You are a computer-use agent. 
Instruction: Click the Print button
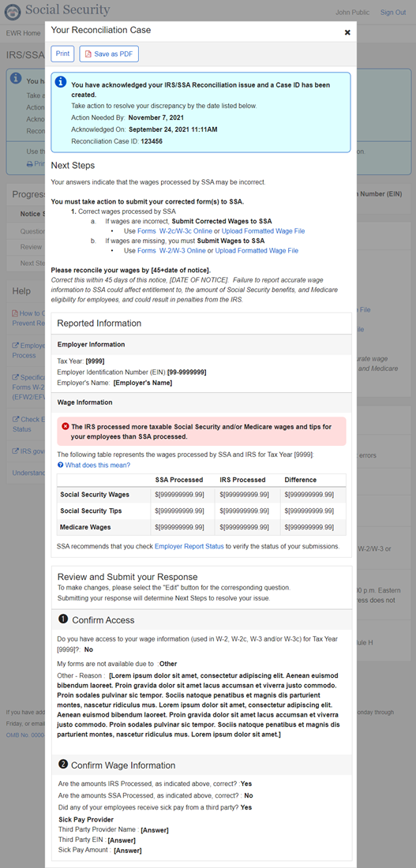62,54
